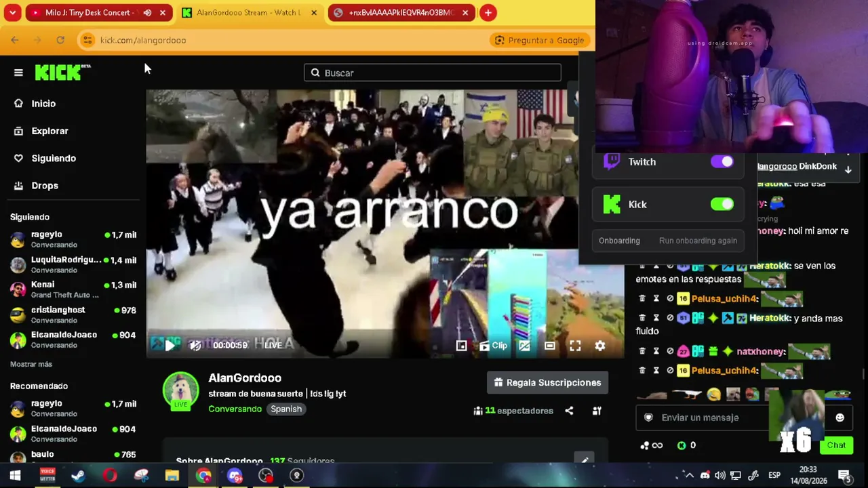Jump down to latest pinned chat arrow

point(848,169)
